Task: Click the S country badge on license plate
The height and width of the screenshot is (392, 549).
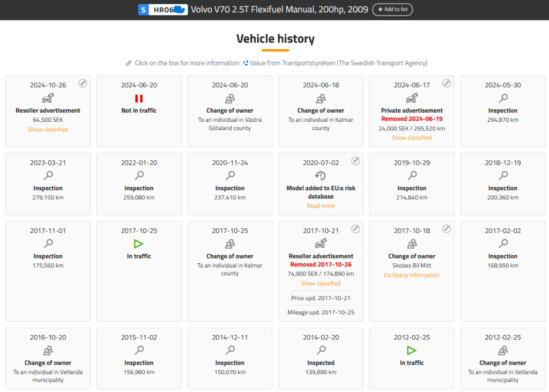Action: point(143,10)
